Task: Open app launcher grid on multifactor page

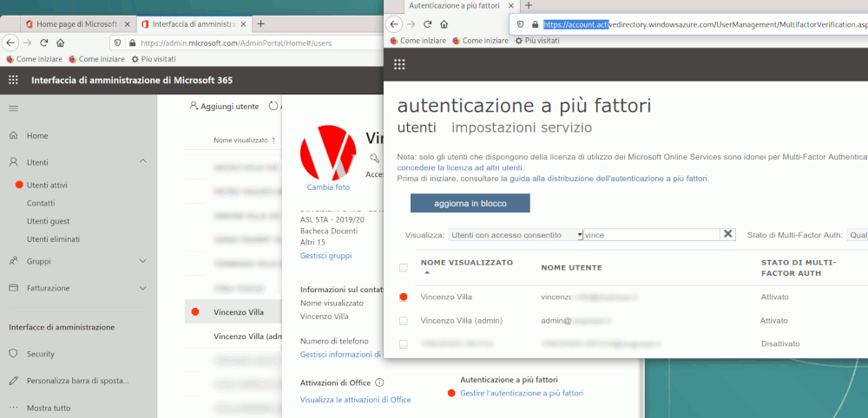Action: click(x=399, y=64)
